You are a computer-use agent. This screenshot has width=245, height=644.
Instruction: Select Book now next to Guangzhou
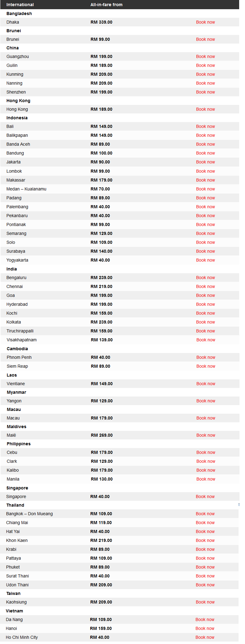[x=205, y=56]
